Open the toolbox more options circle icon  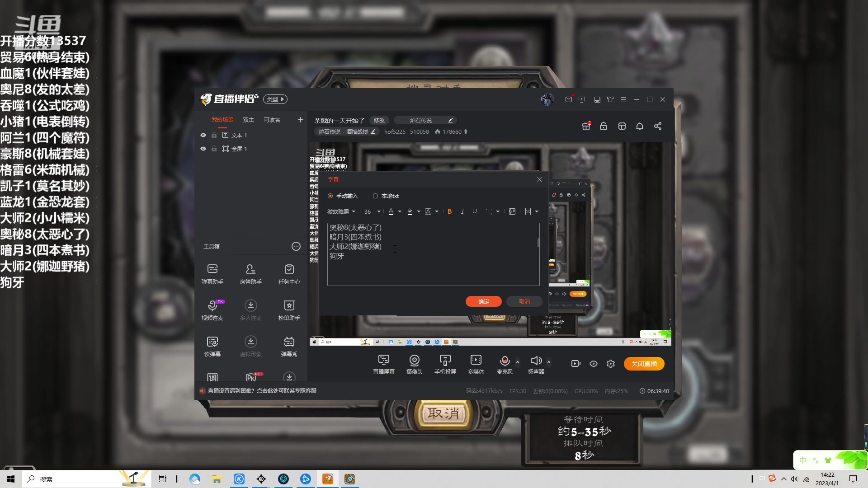click(296, 246)
